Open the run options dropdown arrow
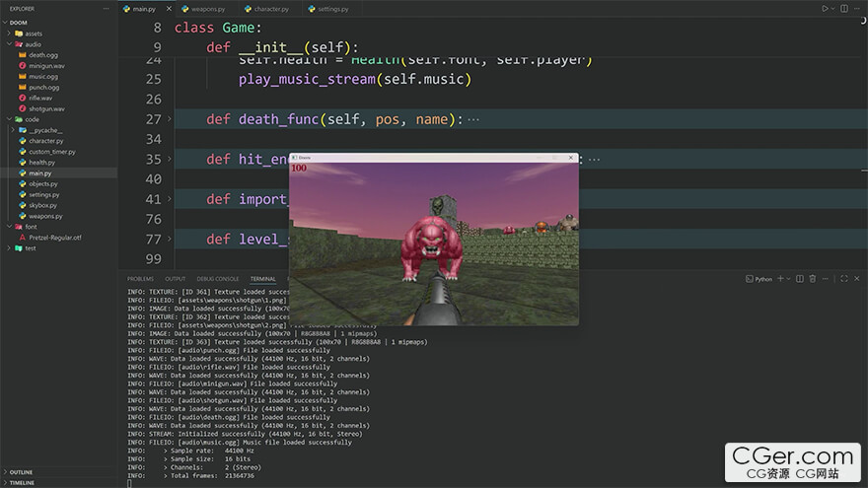The width and height of the screenshot is (868, 488). 833,9
